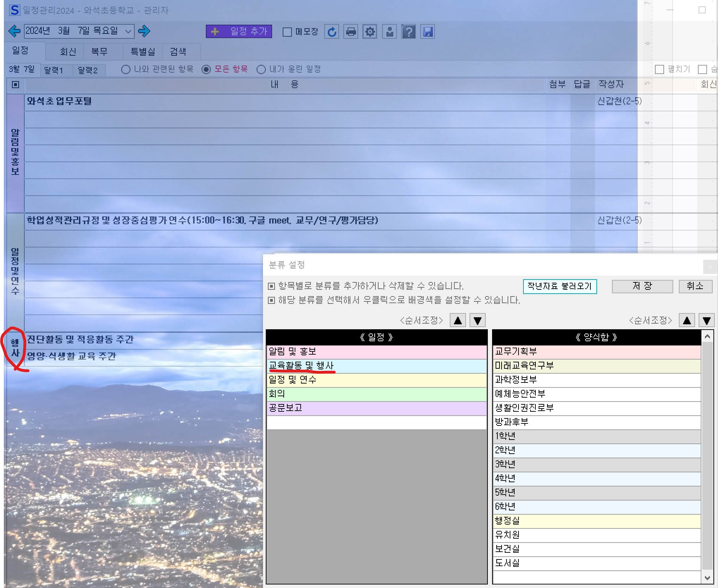The width and height of the screenshot is (718, 588).
Task: Select 회의 green category row
Action: tap(376, 394)
